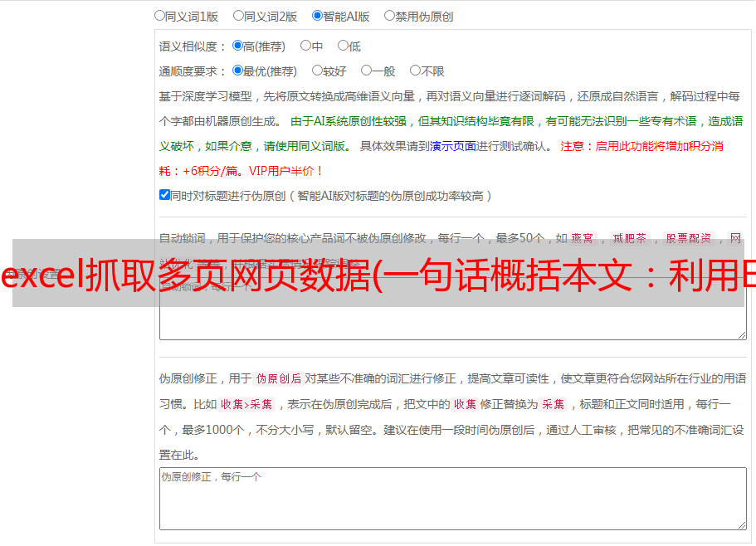Click the 燕窝 example keyword tag
Image resolution: width=756 pixels, height=546 pixels.
582,238
